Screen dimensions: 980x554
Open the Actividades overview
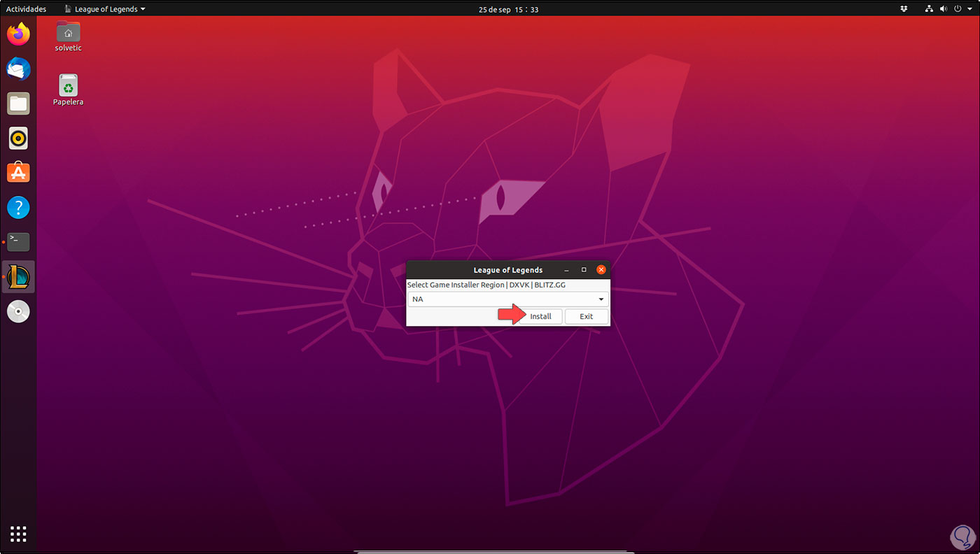[x=26, y=9]
